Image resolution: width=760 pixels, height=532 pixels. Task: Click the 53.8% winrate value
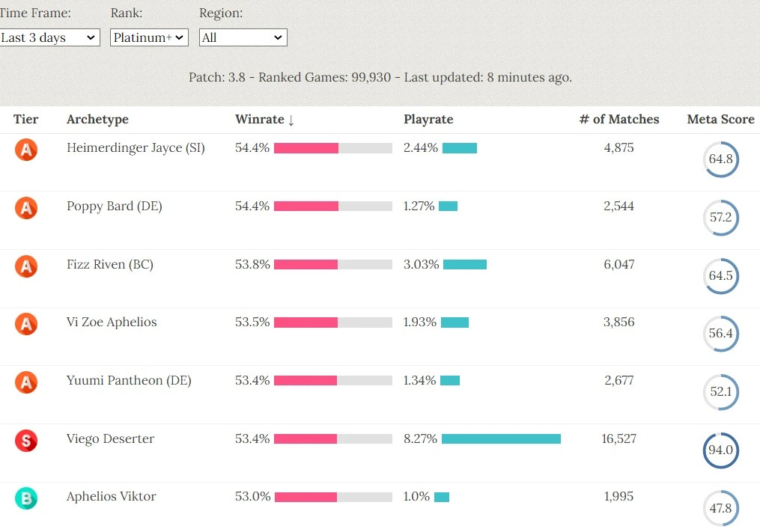click(252, 265)
